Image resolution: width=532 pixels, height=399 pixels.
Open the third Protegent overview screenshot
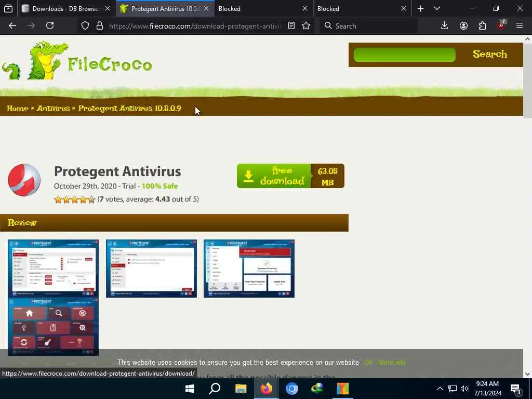point(249,269)
